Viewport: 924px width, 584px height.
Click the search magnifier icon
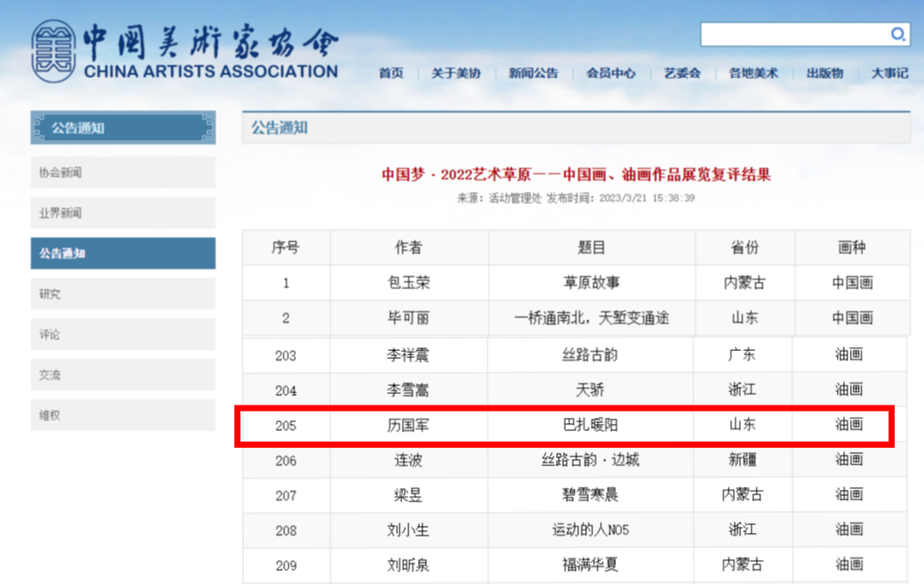click(898, 34)
